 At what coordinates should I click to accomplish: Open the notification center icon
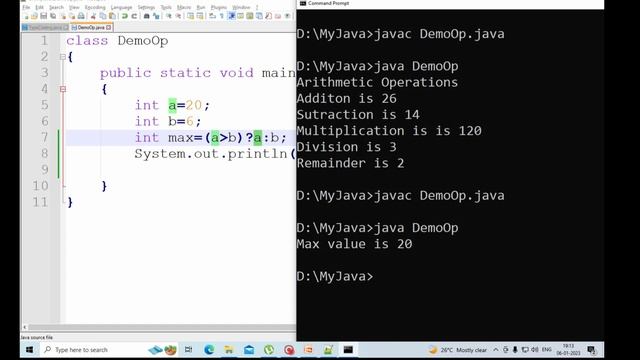pos(591,350)
